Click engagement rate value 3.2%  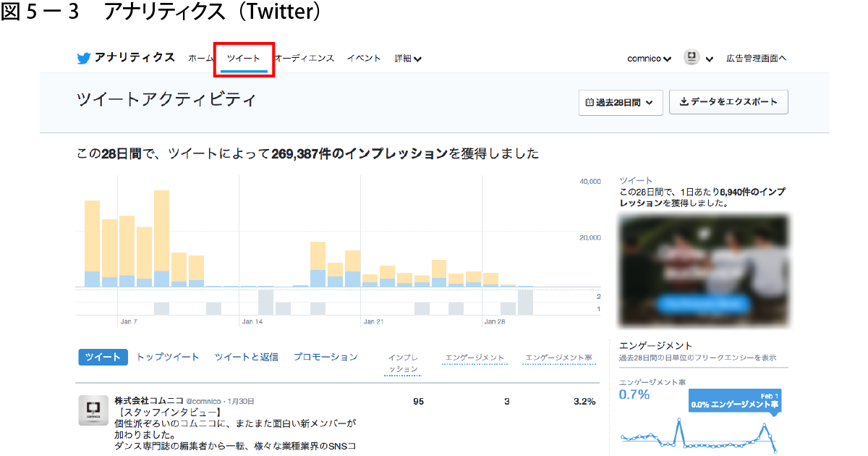(584, 401)
